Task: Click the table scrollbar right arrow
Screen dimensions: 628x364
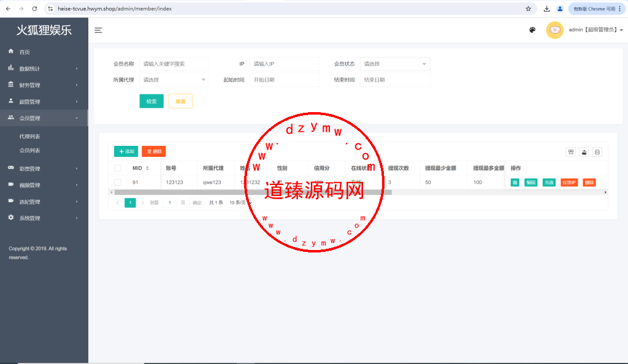Action: (x=605, y=192)
